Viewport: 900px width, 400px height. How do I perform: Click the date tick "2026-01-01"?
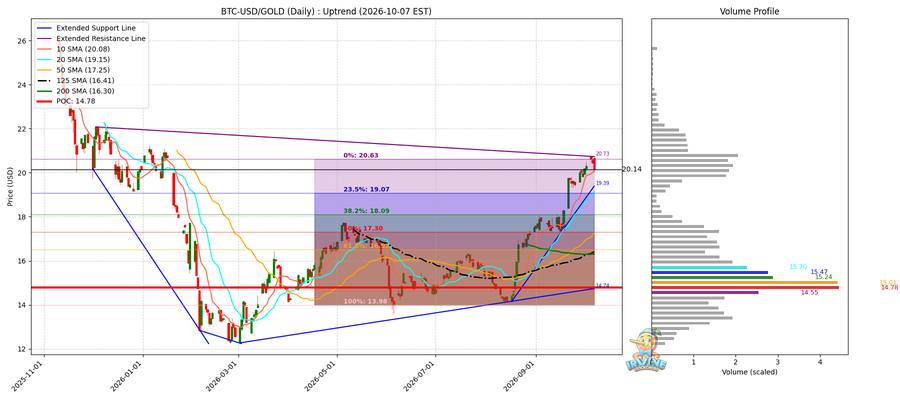click(127, 376)
